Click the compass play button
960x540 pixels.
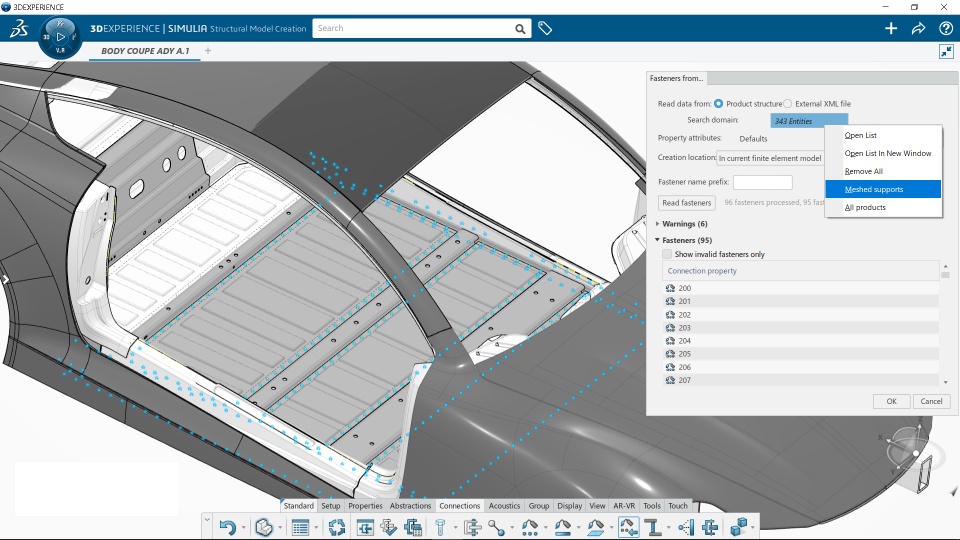coord(60,37)
